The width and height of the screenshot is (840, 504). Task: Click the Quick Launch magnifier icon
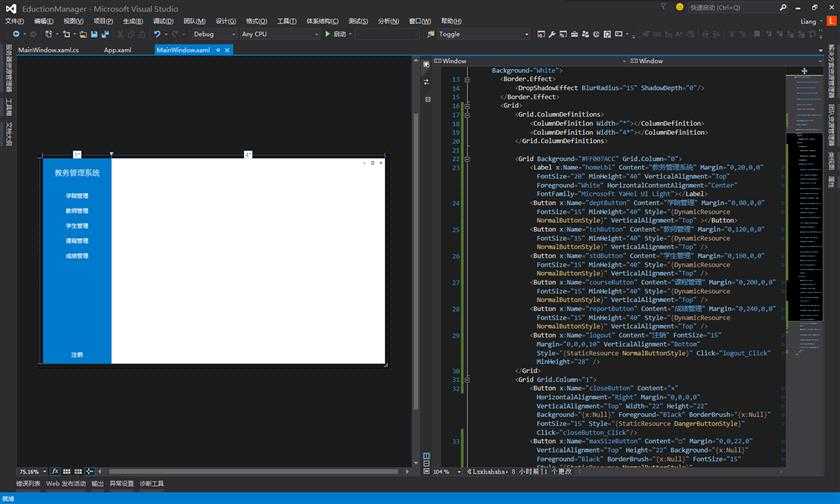(783, 7)
